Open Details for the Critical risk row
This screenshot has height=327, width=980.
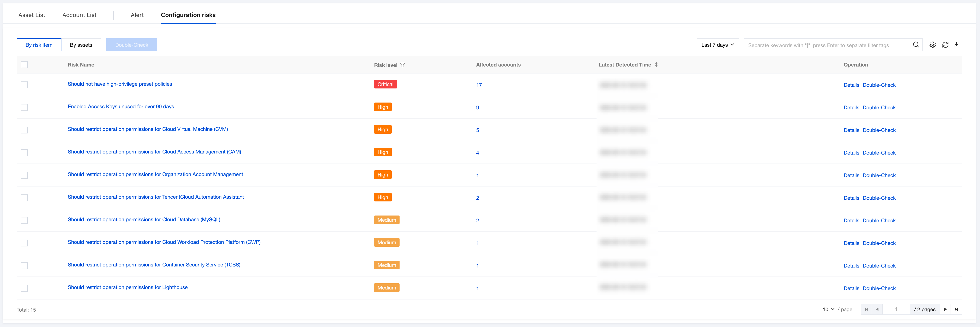[x=851, y=85]
